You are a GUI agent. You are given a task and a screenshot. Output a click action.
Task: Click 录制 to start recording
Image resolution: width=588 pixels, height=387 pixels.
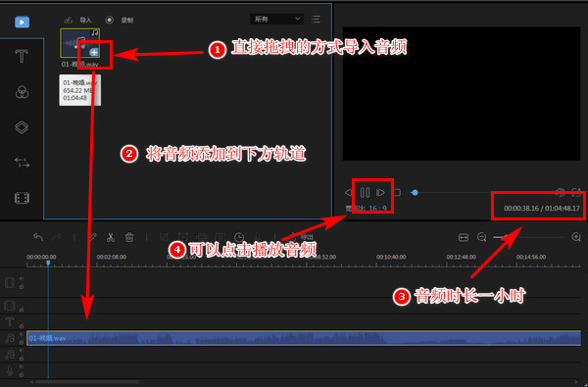click(x=120, y=21)
